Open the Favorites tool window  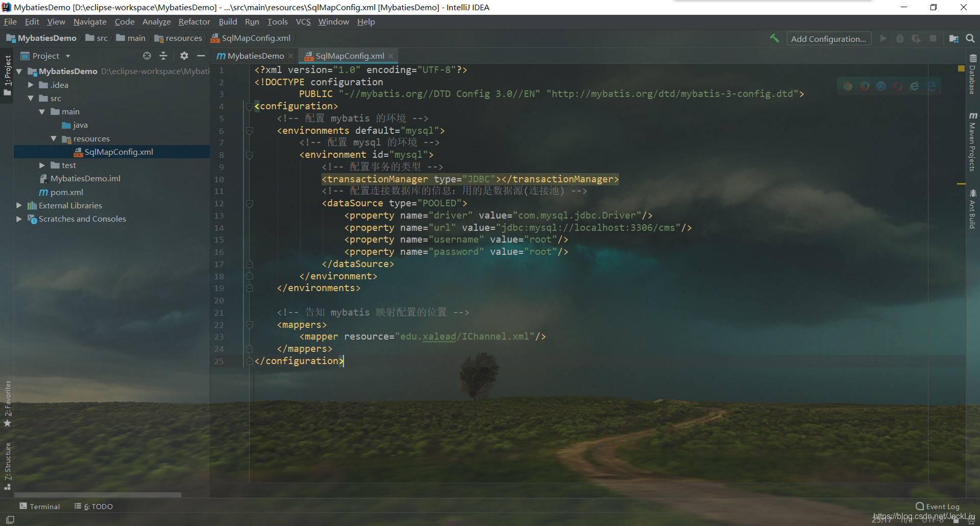coord(7,403)
